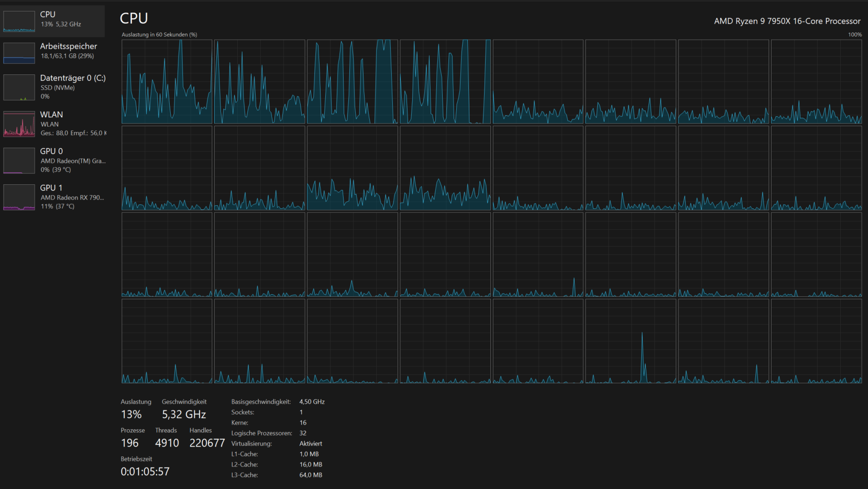Click the "Auslastung in 60 Sekunden (%)" graph caption

click(x=159, y=35)
